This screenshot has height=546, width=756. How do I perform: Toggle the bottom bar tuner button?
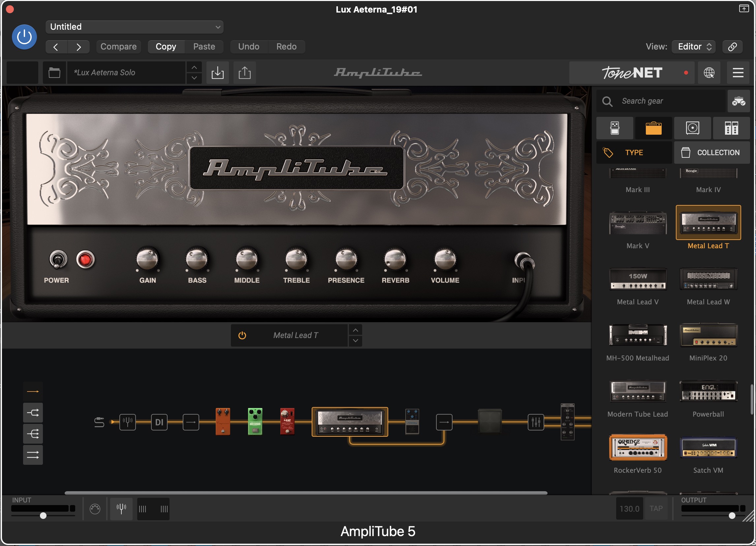tap(121, 509)
